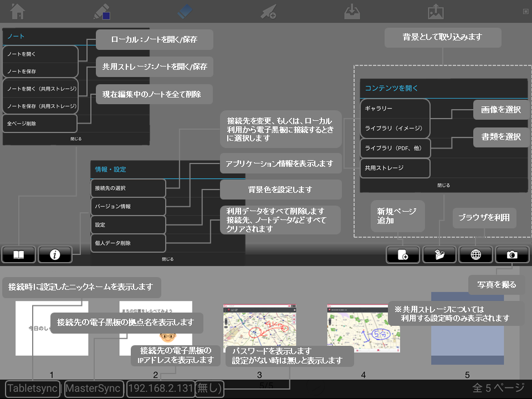This screenshot has width=532, height=399.
Task: Select ライブラリ（PDF、他） entry
Action: coord(395,148)
